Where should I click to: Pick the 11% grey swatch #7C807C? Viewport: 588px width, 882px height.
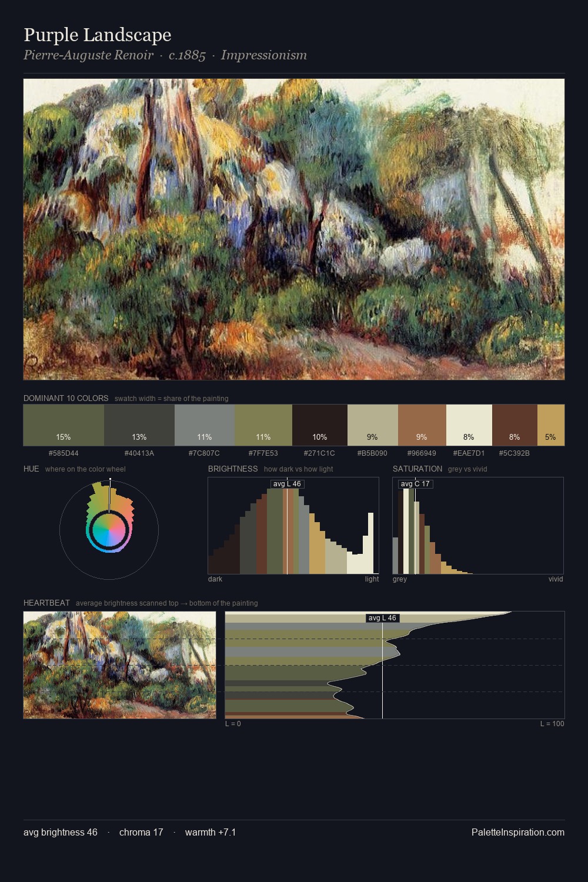click(x=205, y=425)
